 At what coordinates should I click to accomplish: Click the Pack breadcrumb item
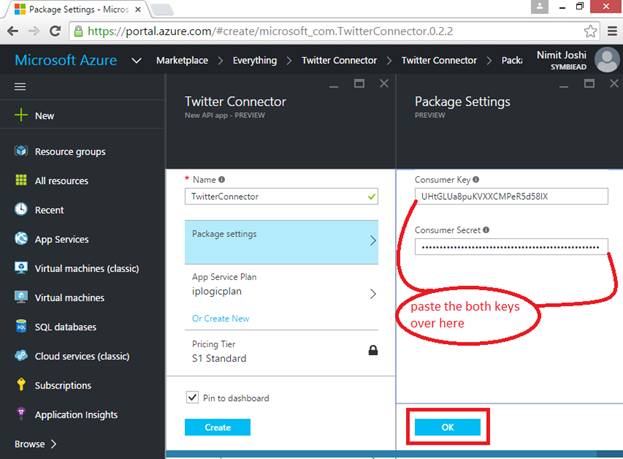tap(511, 60)
